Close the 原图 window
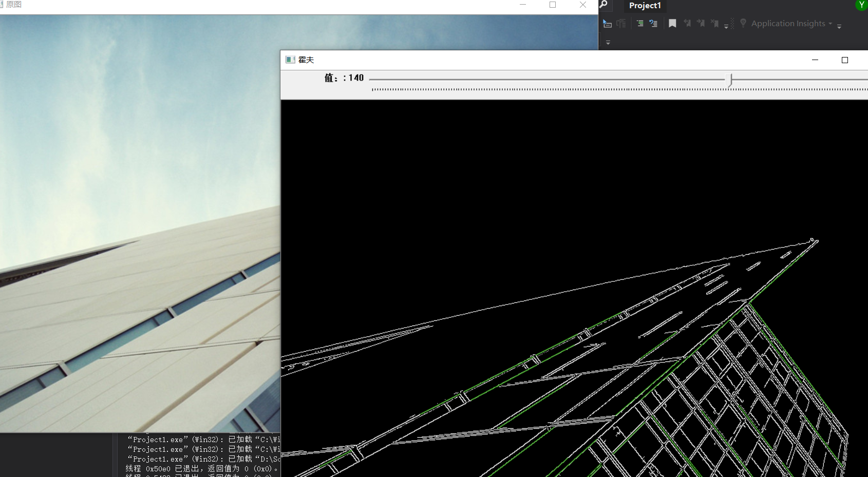 pos(583,5)
